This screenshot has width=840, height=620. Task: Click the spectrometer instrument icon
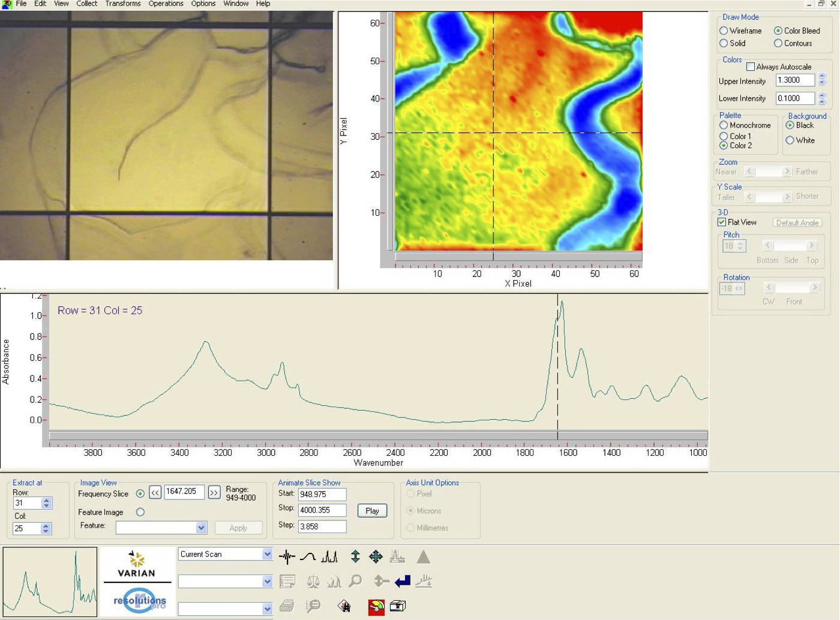coord(398,606)
